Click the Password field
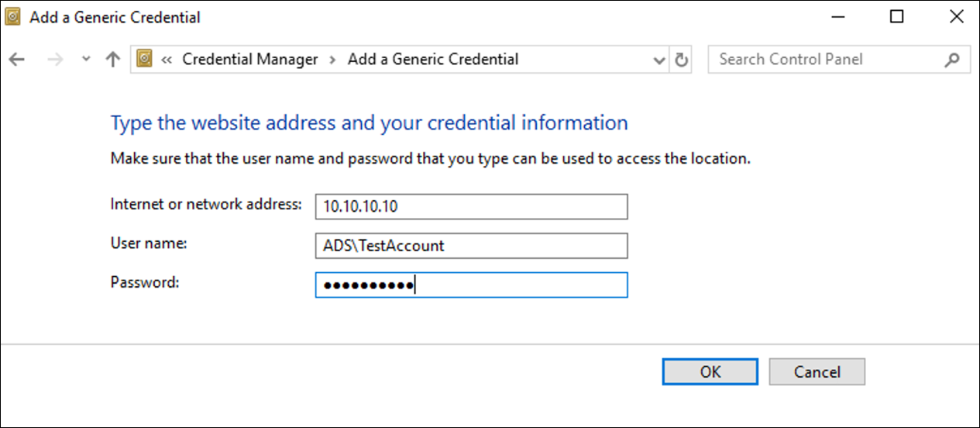Viewport: 980px width, 428px height. click(x=471, y=285)
